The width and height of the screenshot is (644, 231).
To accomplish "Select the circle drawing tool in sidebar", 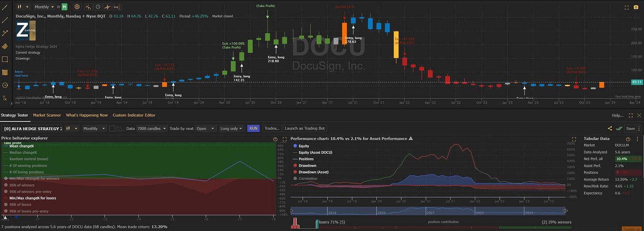I will [5, 85].
